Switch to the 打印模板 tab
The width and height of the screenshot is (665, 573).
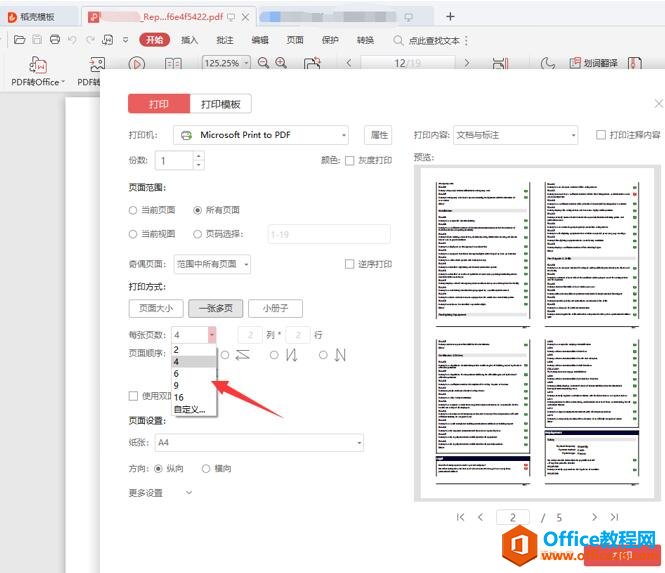[221, 104]
